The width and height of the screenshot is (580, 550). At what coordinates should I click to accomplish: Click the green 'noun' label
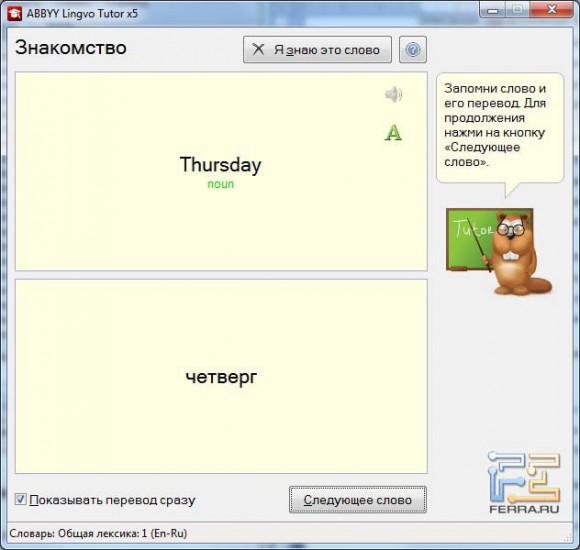pyautogui.click(x=220, y=184)
